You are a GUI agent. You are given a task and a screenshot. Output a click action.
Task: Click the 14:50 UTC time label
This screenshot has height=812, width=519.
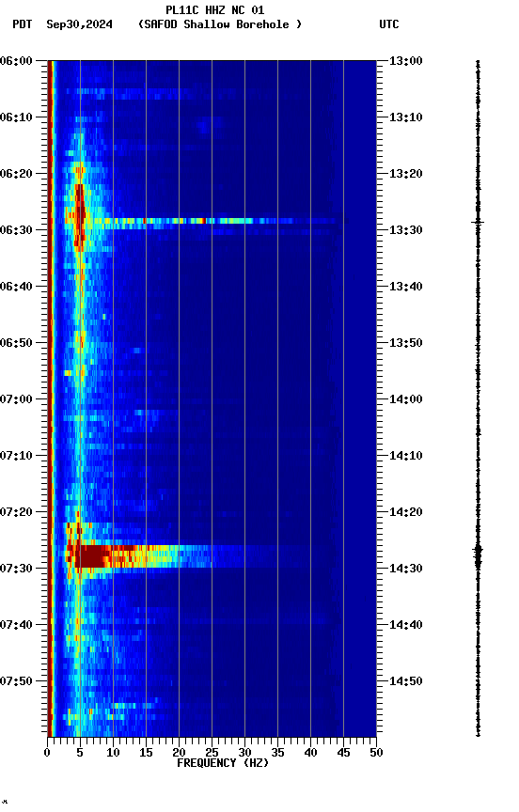[x=406, y=682]
